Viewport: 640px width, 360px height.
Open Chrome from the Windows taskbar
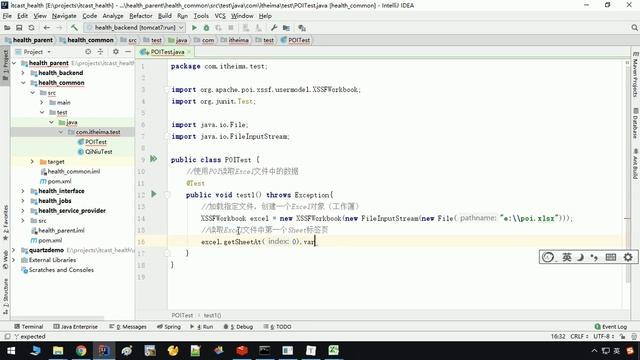(81, 351)
